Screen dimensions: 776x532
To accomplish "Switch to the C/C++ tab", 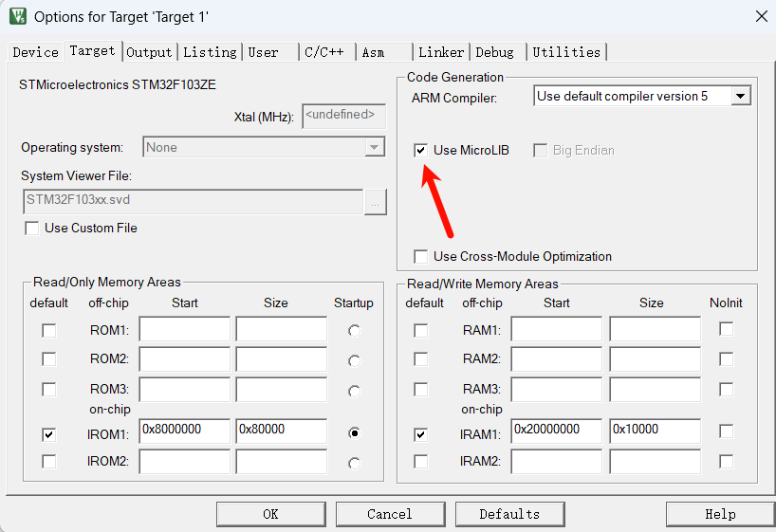I will pyautogui.click(x=323, y=52).
